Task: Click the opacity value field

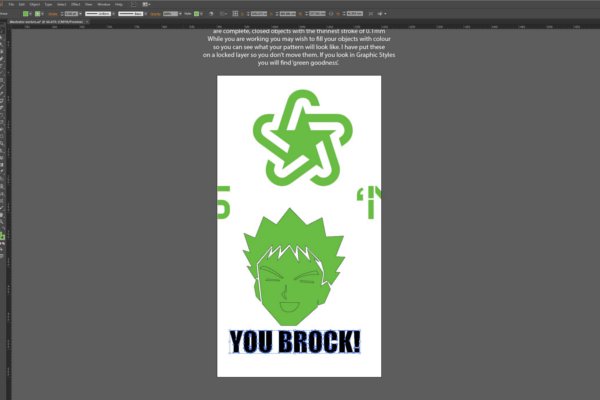Action: tap(170, 14)
